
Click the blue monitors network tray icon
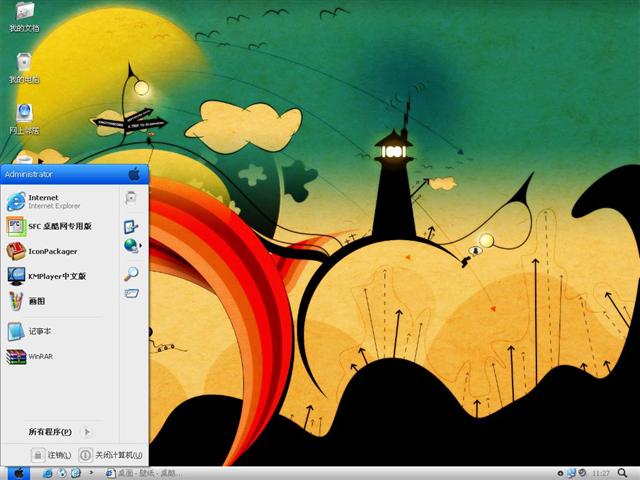(571, 473)
